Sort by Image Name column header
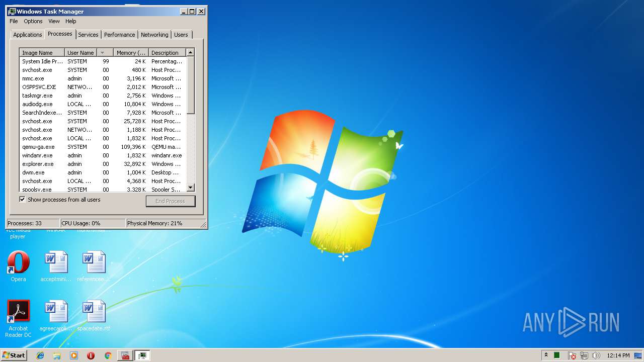This screenshot has height=362, width=644. pyautogui.click(x=42, y=53)
